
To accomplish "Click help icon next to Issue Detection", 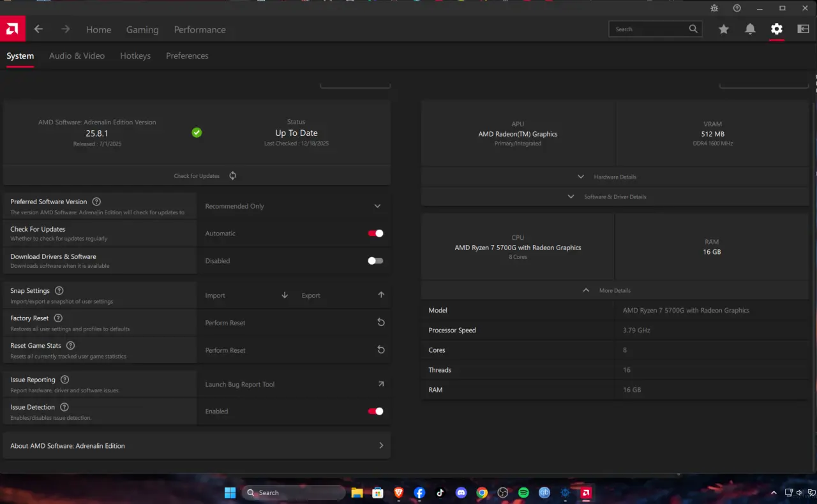I will pyautogui.click(x=64, y=407).
